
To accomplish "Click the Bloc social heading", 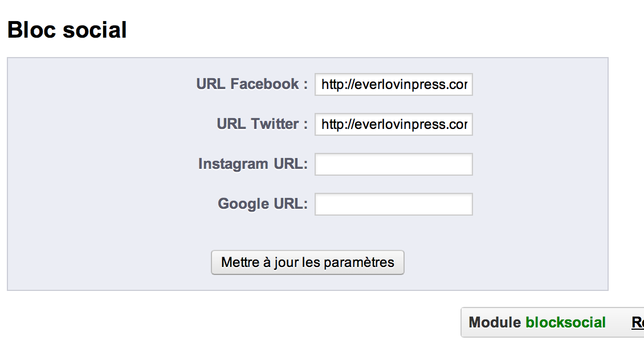I will 67,30.
